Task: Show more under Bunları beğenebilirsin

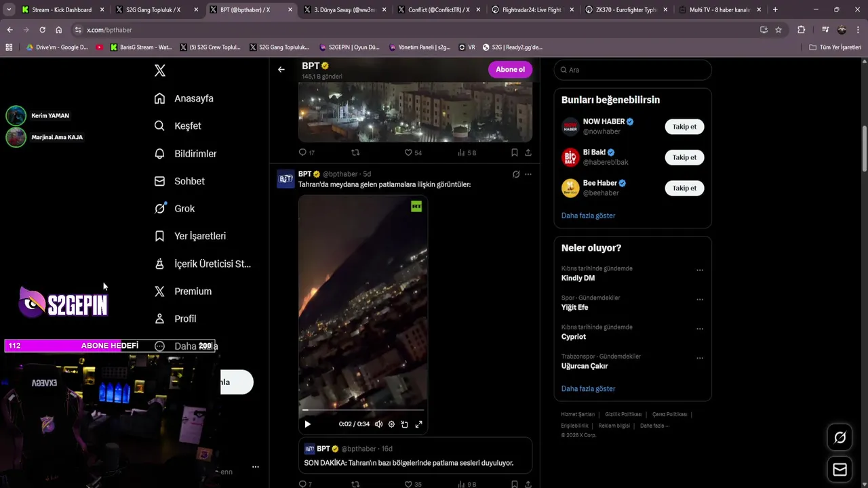Action: point(588,216)
